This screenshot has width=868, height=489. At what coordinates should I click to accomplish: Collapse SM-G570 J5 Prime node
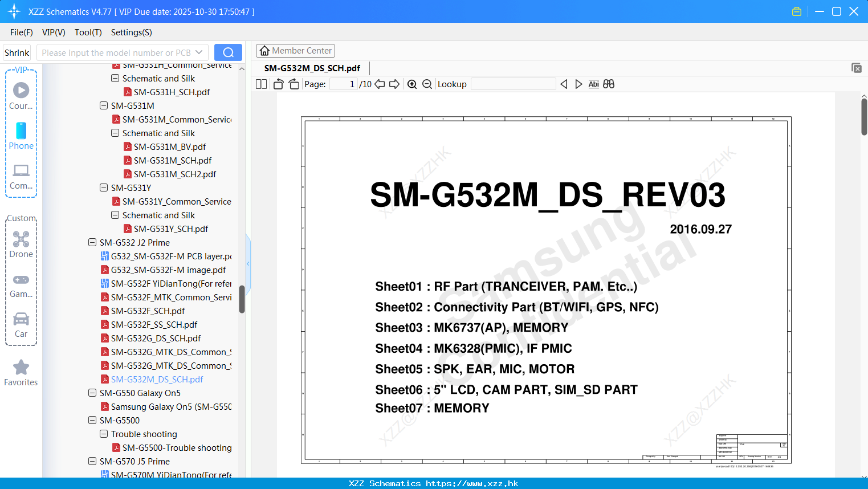click(x=92, y=461)
